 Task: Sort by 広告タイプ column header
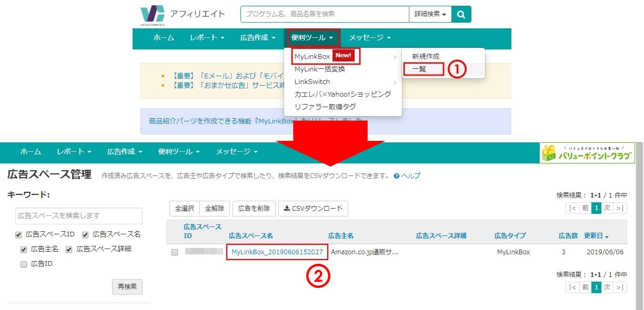click(x=510, y=236)
